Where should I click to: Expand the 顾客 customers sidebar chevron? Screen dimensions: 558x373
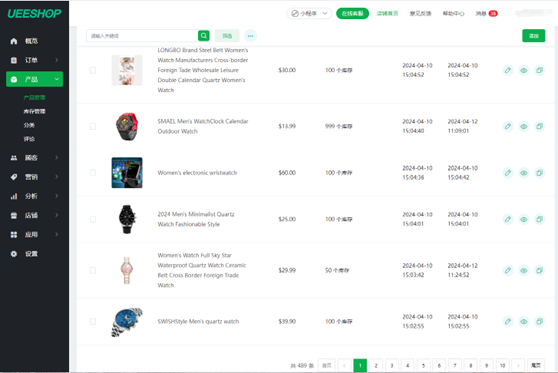pyautogui.click(x=57, y=158)
